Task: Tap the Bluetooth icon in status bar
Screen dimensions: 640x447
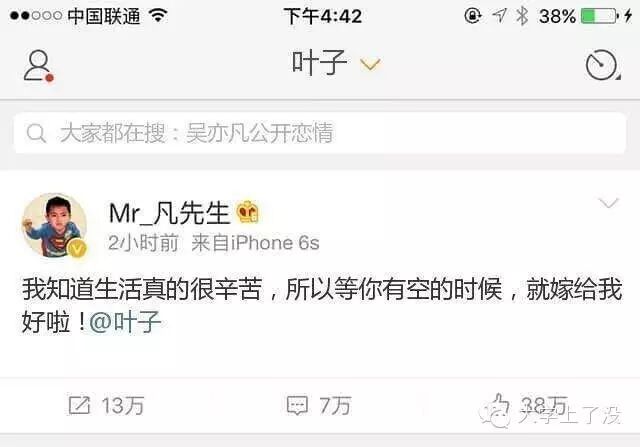Action: point(522,16)
